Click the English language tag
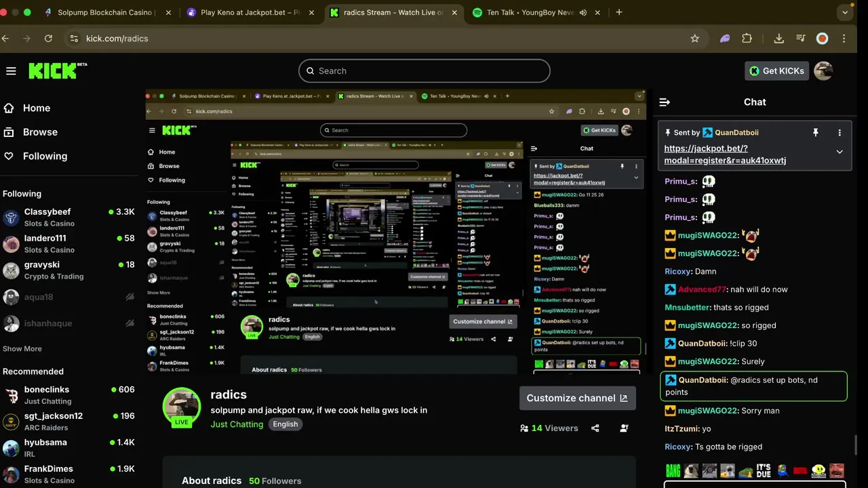This screenshot has width=868, height=488. pyautogui.click(x=285, y=424)
